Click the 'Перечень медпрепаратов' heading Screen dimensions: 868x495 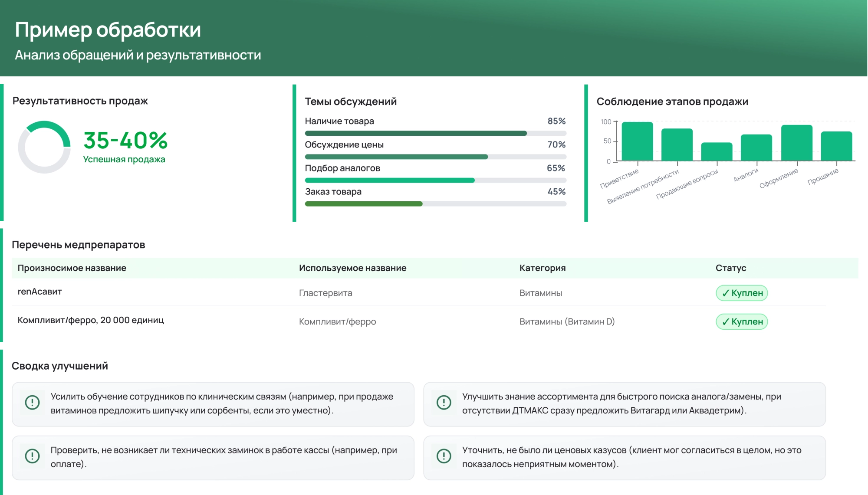[x=79, y=245]
